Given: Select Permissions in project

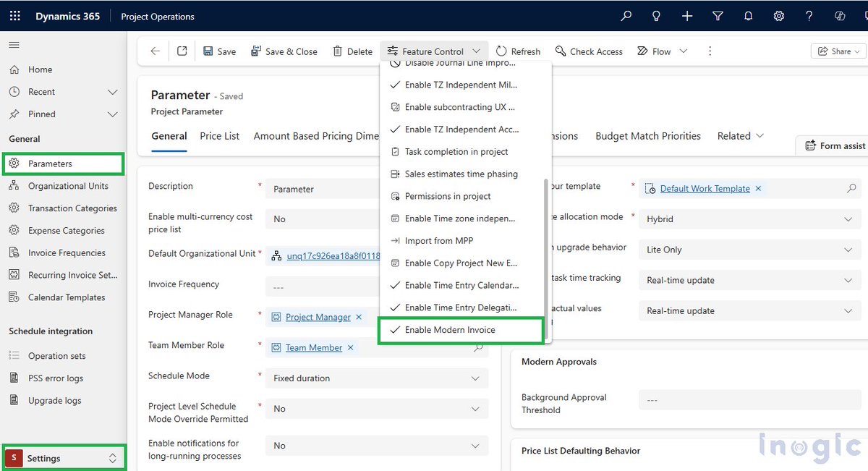Looking at the screenshot, I should (461, 196).
